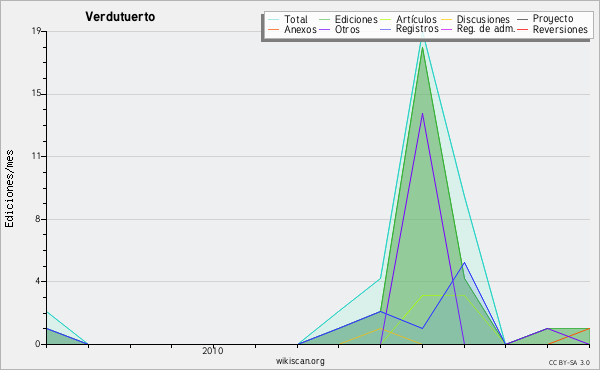This screenshot has width=600, height=370.
Task: Select the Artículos legend label
Action: [416, 19]
